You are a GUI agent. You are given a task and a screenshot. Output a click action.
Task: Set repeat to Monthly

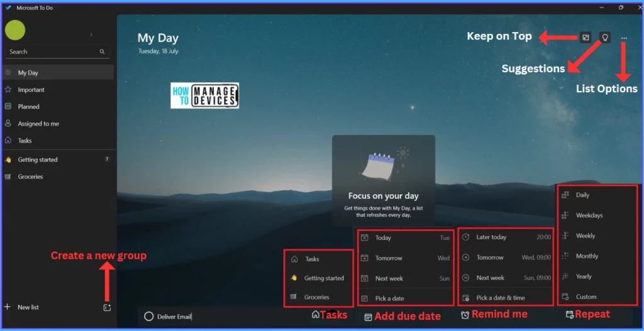click(597, 256)
